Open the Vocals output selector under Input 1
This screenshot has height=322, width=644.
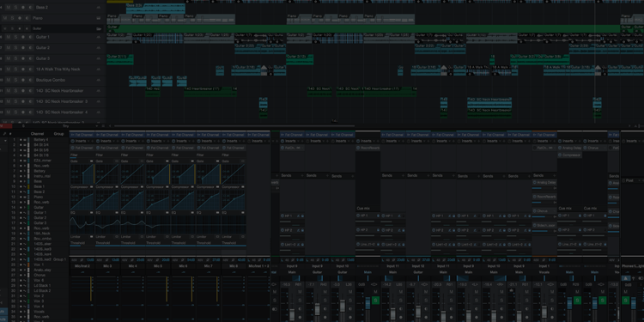tap(544, 272)
